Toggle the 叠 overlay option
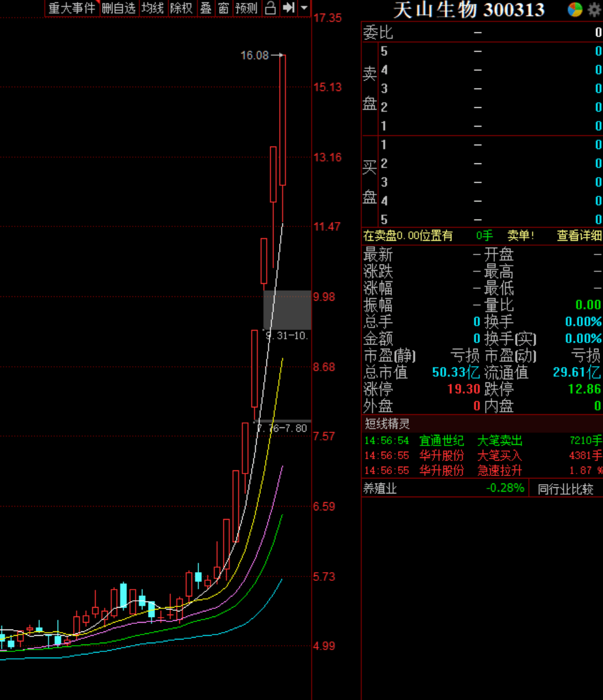603x700 pixels. click(205, 8)
